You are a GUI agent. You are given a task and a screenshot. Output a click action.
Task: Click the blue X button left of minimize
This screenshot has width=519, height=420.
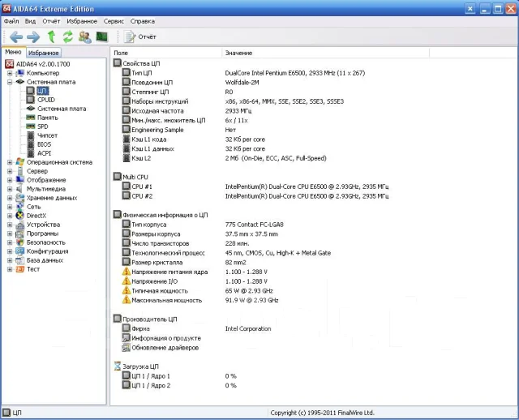point(470,9)
